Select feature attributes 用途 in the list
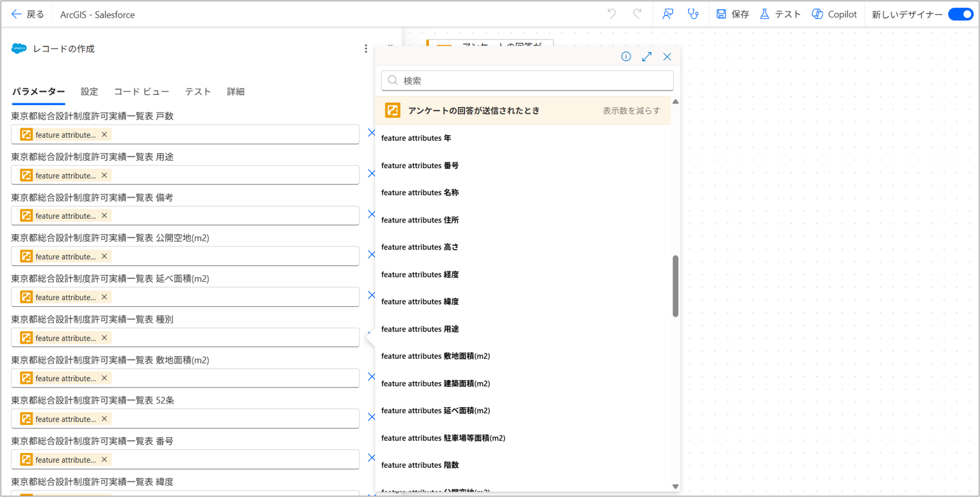Image resolution: width=980 pixels, height=497 pixels. [420, 329]
